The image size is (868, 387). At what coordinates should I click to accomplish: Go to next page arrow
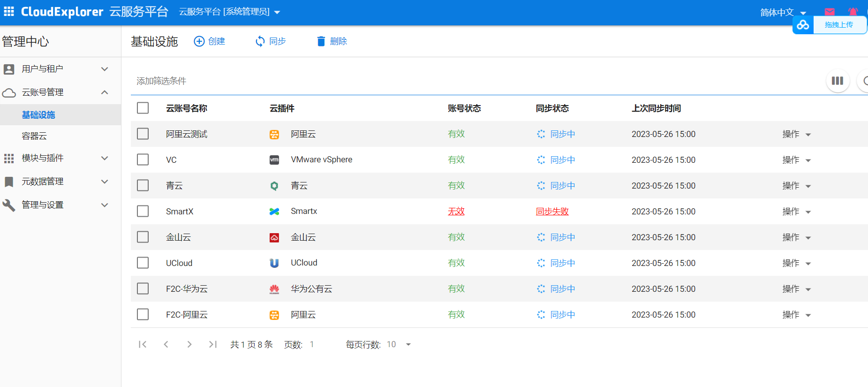pos(189,344)
